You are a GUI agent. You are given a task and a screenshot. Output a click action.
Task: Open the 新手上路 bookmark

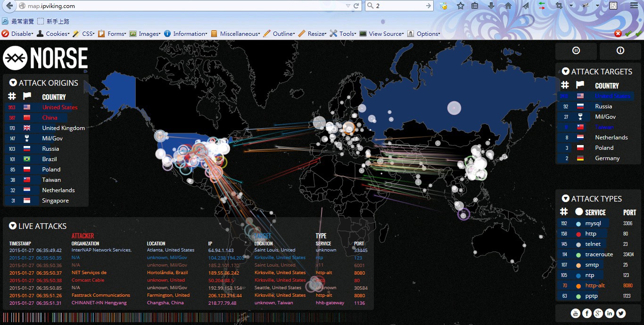53,21
